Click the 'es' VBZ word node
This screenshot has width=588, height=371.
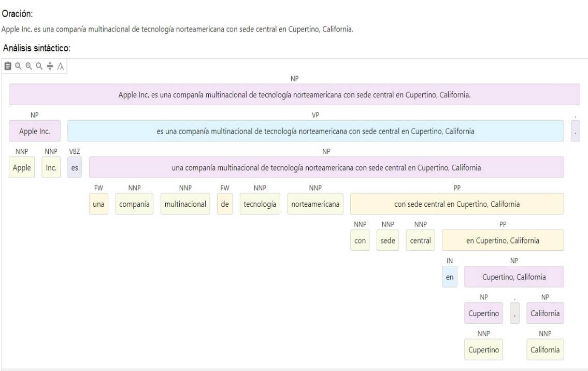tap(75, 168)
